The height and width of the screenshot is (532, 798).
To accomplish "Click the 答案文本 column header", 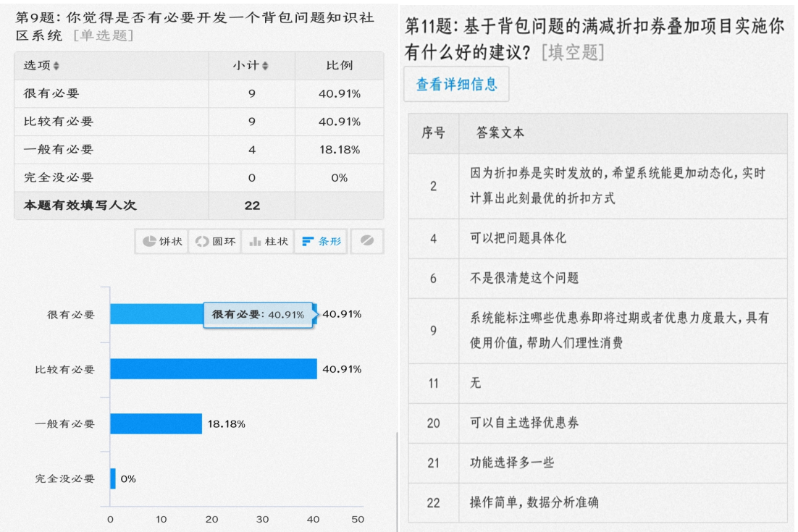I will point(500,133).
